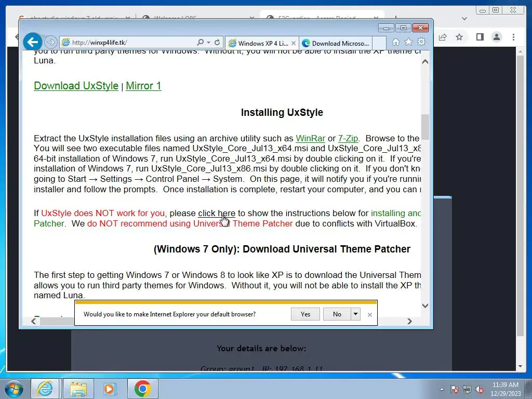
Task: Close the Windows XP 4 Life tab
Action: [294, 43]
